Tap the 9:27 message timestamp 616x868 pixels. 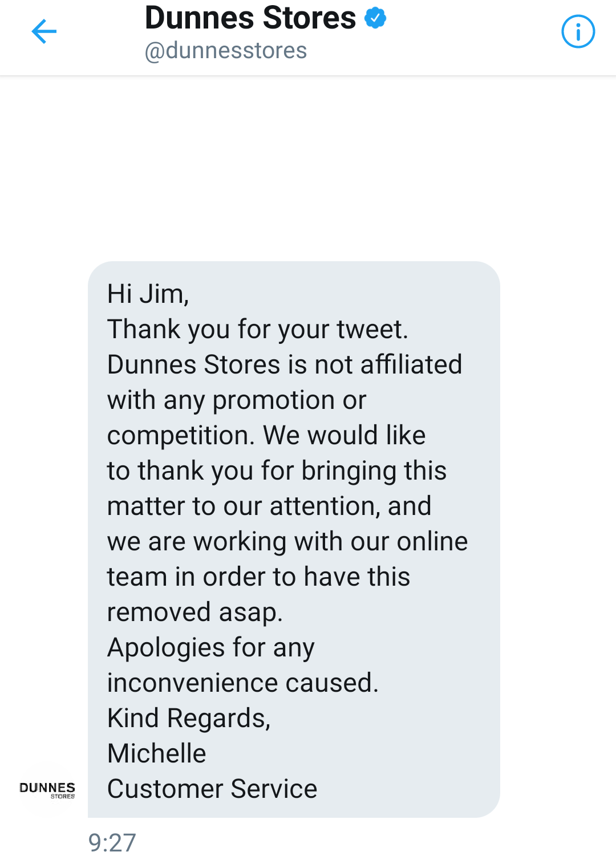point(112,842)
